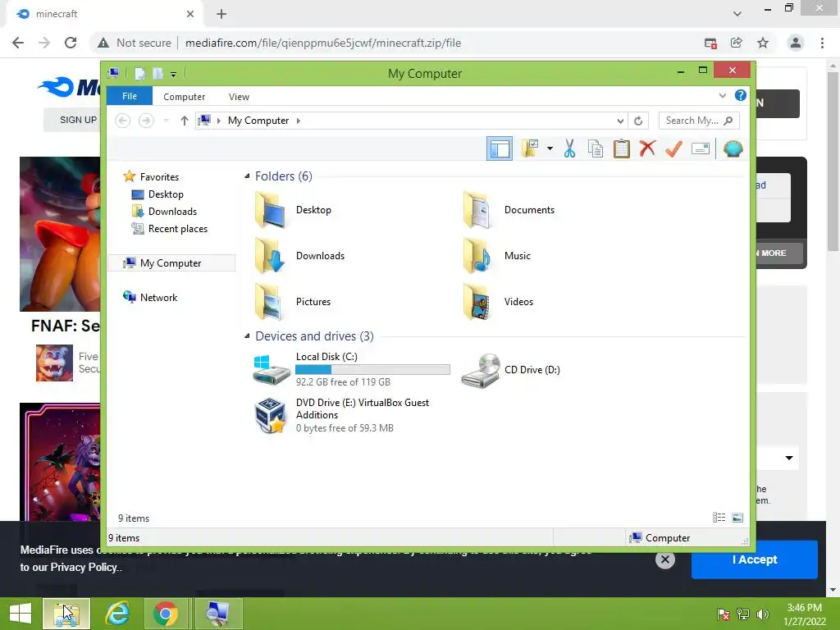Select the Documents folder icon
This screenshot has width=840, height=630.
(x=478, y=210)
